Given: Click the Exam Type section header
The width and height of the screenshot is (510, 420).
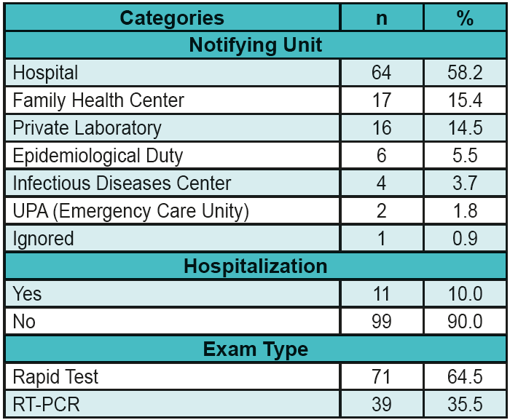Looking at the screenshot, I should (255, 349).
